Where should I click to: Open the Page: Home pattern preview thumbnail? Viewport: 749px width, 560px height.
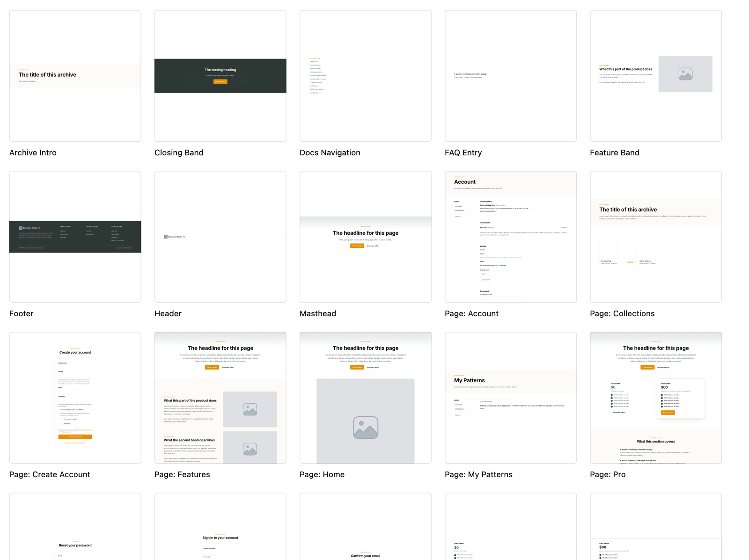point(365,398)
